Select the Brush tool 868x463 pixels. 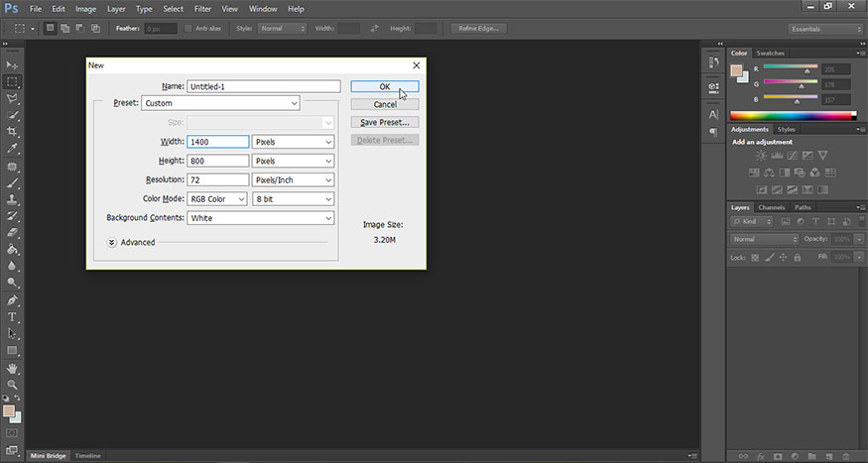(12, 183)
